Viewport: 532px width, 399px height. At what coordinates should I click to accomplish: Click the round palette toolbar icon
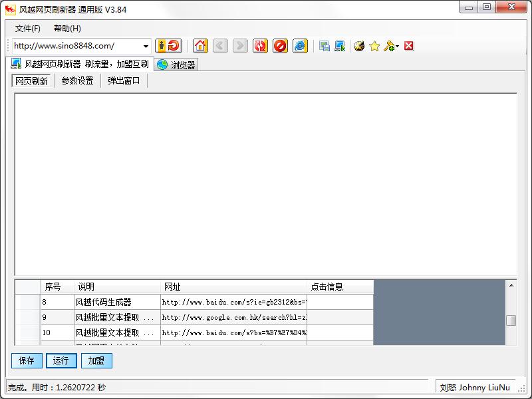359,46
